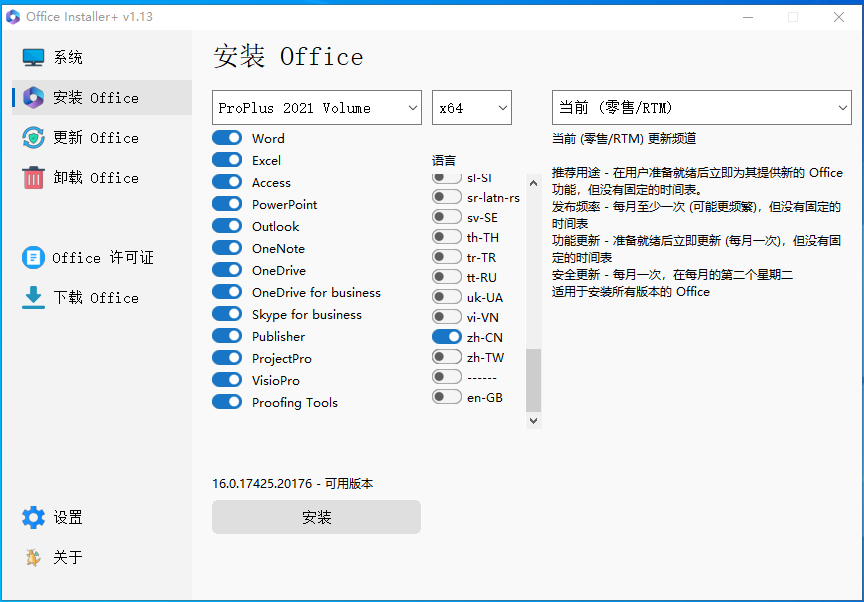Turn off the Excel switch
Image resolution: width=864 pixels, height=602 pixels.
227,160
